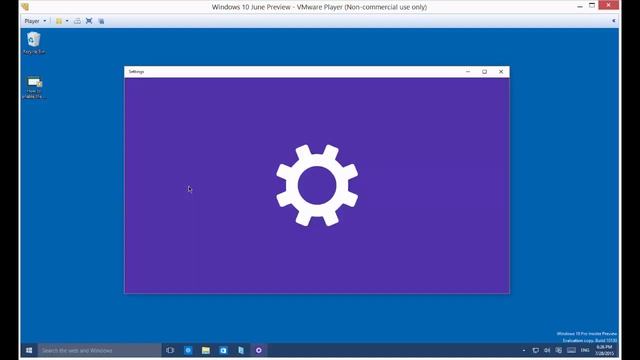Open File Explorer from the taskbar

click(x=206, y=350)
